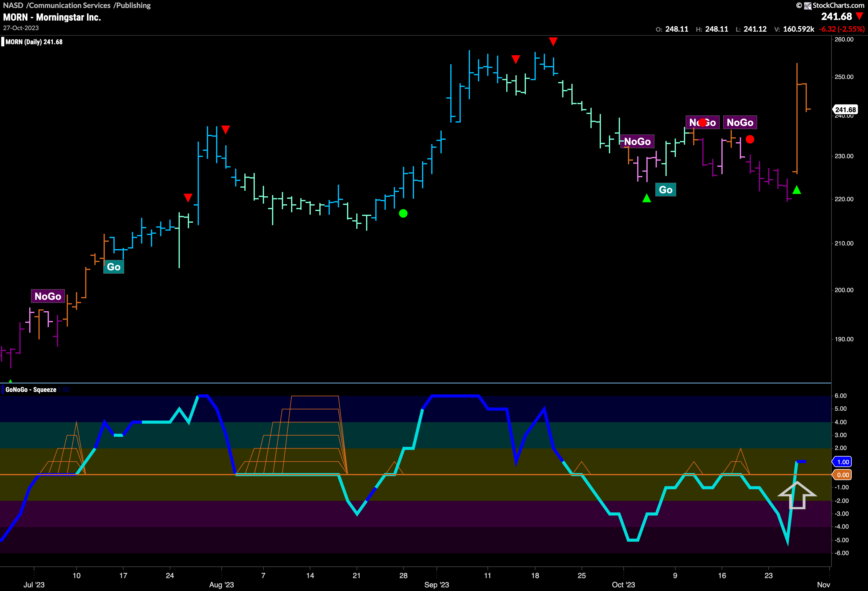Click the Nov date axis label
The image size is (868, 591).
[823, 585]
